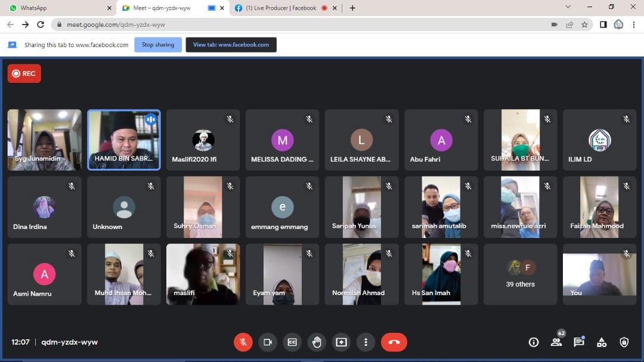The image size is (644, 362).
Task: Select SUHAILA BT BUN video tile
Action: 521,140
